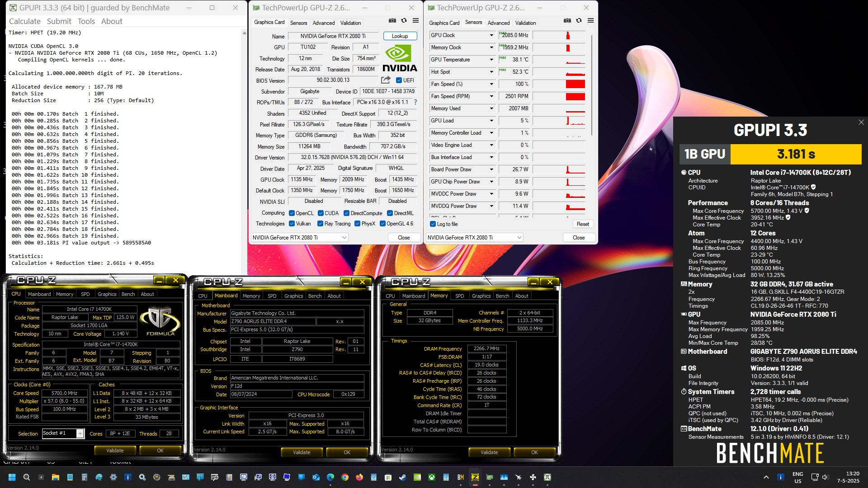Open Steam from taskbar

[x=403, y=477]
